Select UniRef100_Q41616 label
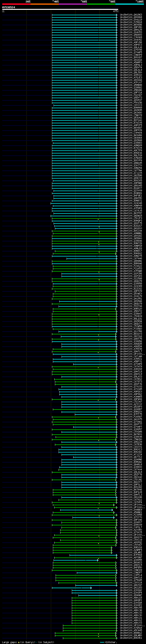146x644 pixels. pos(131,60)
